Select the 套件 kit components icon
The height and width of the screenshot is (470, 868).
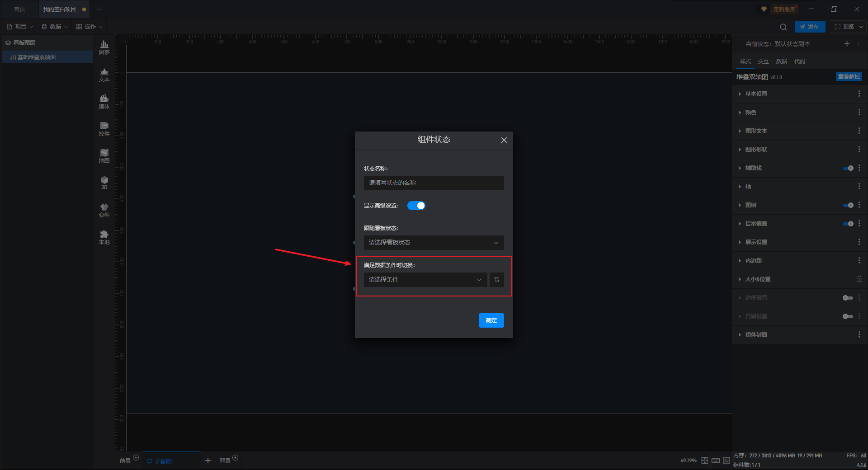(x=104, y=210)
